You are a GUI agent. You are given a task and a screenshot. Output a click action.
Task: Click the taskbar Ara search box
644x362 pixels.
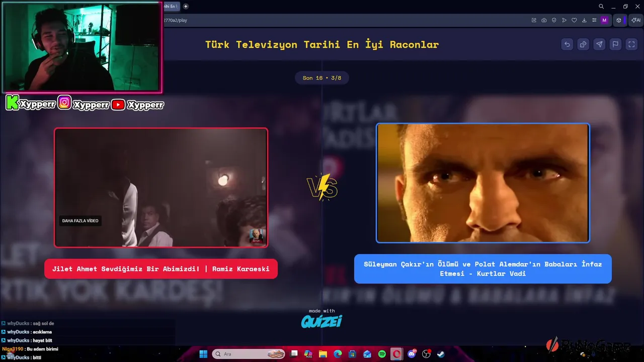coord(249,354)
